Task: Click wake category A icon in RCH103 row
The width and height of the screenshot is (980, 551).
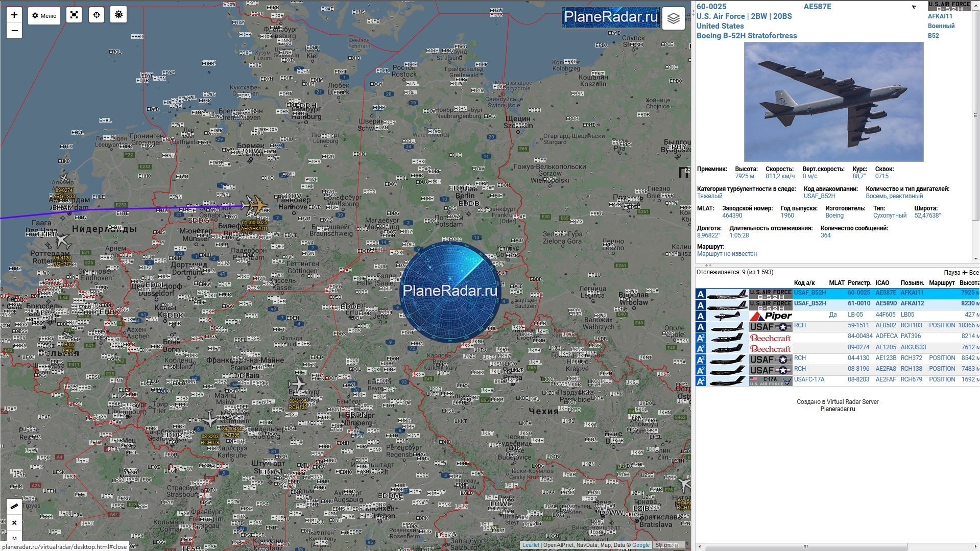Action: [x=701, y=327]
